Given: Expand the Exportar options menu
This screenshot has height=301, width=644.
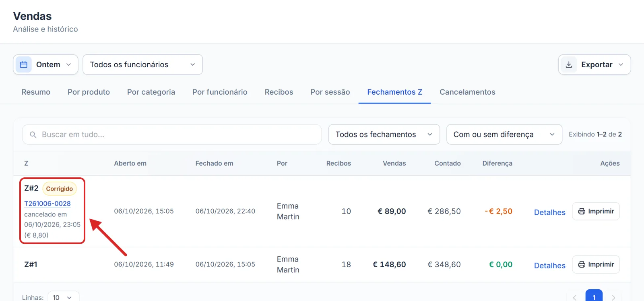Looking at the screenshot, I should [594, 64].
